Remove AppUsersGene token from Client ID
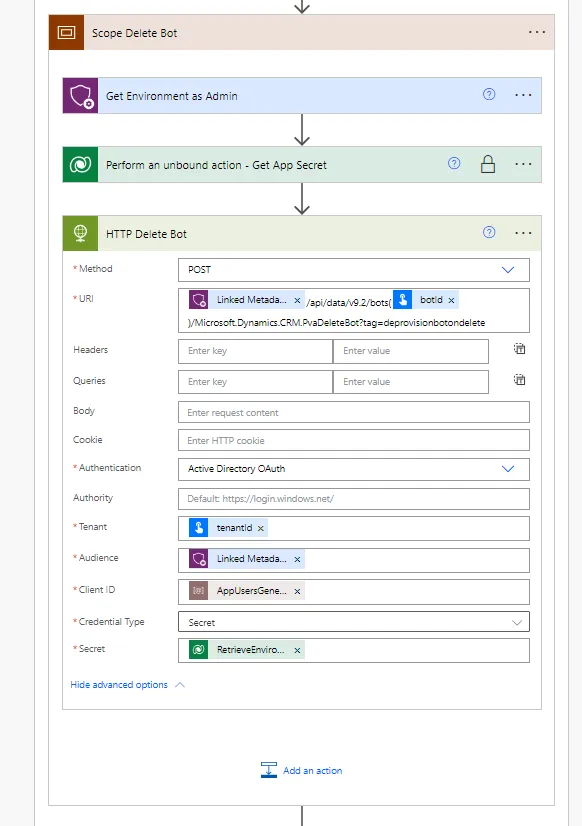This screenshot has width=582, height=826. click(x=297, y=592)
